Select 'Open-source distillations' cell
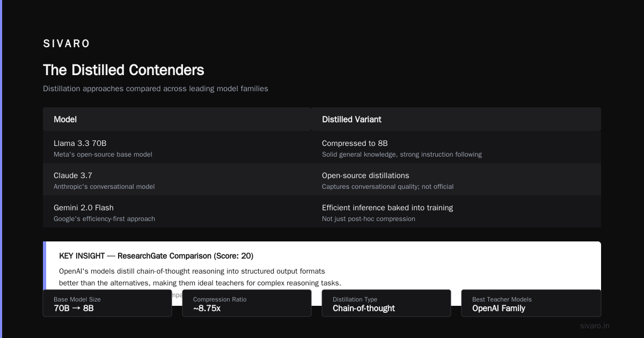Screen dimensions: 644x338 365,175
